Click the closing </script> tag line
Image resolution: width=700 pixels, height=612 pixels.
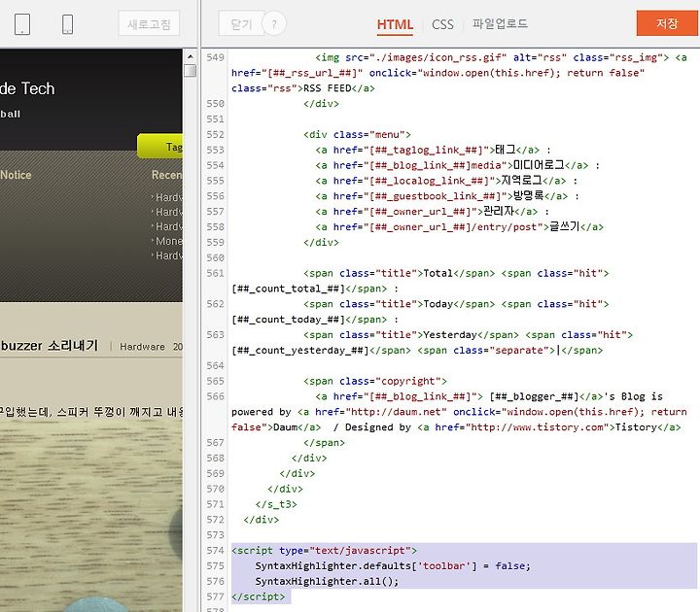(258, 596)
